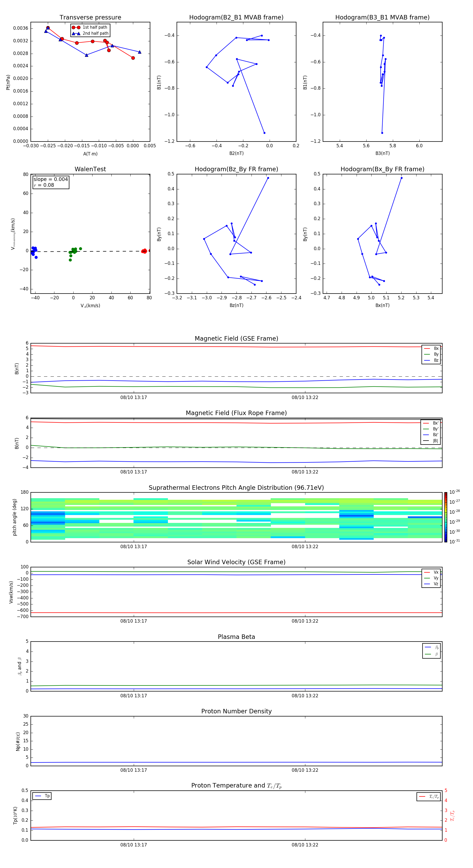
Task: Click By legend entry in GSE magnetic field
Action: click(x=431, y=354)
